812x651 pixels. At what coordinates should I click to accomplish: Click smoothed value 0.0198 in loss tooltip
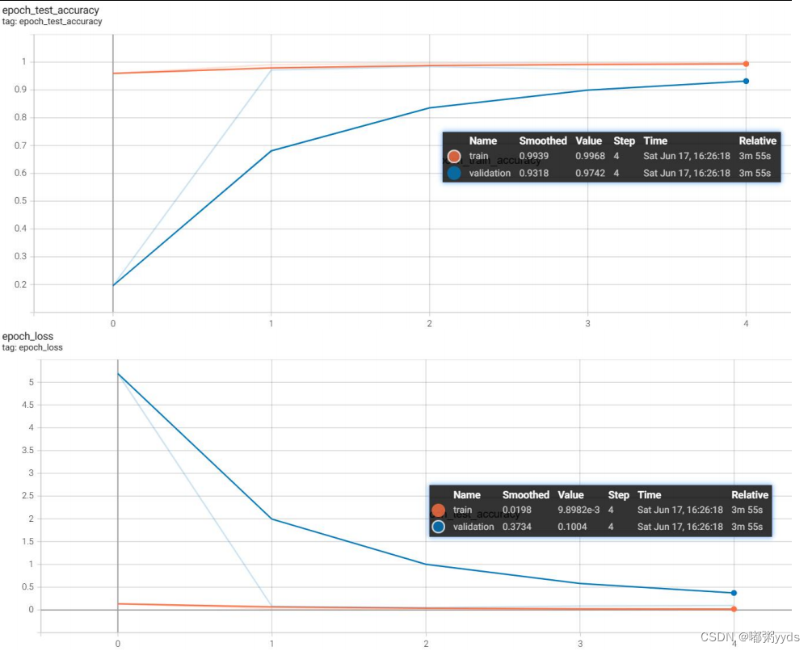tap(517, 510)
